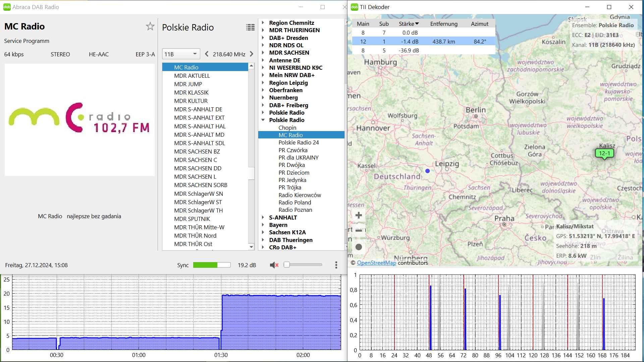
Task: Tune to previous channel arrow
Action: [207, 54]
